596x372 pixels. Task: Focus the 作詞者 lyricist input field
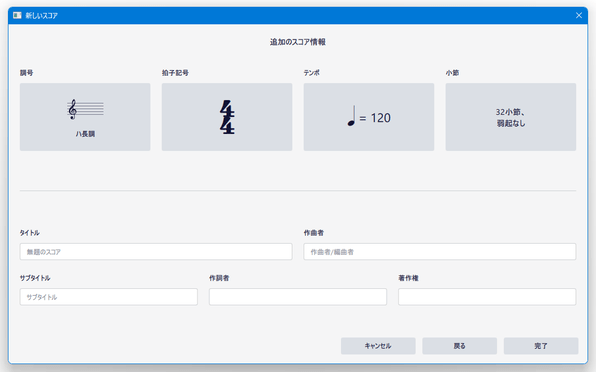(298, 297)
